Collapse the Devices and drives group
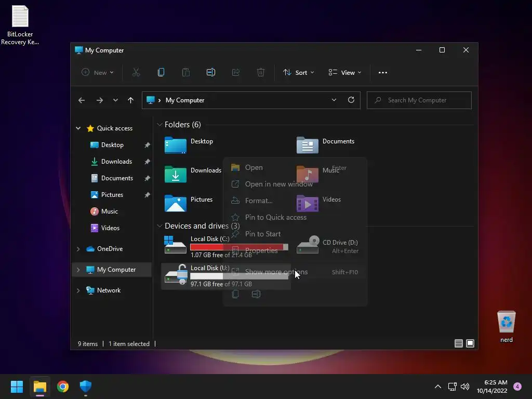 pyautogui.click(x=159, y=225)
